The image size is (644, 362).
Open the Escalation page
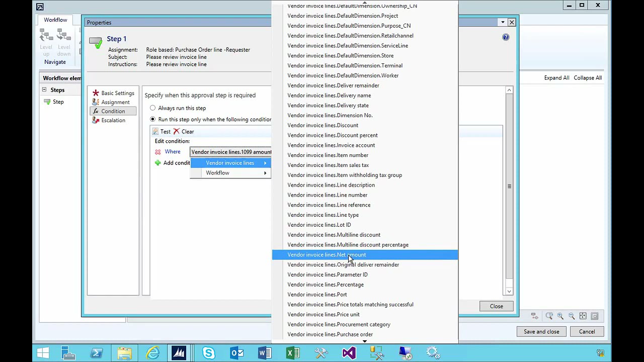click(x=113, y=120)
